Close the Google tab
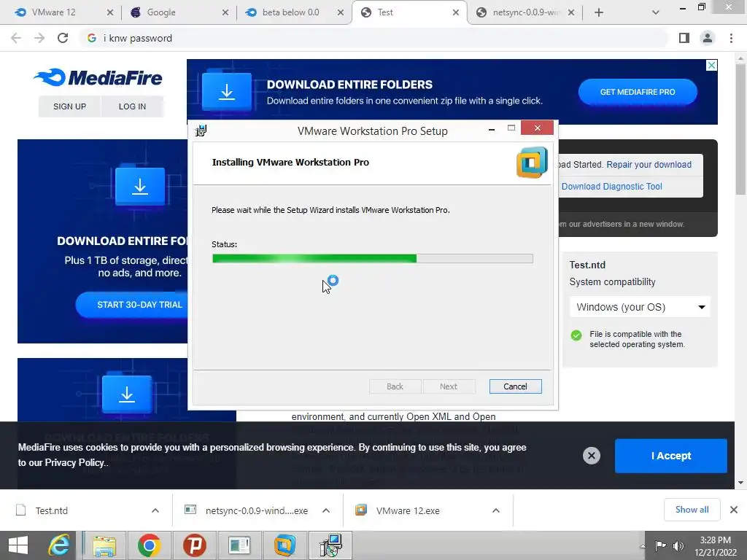This screenshot has height=560, width=747. [x=225, y=12]
